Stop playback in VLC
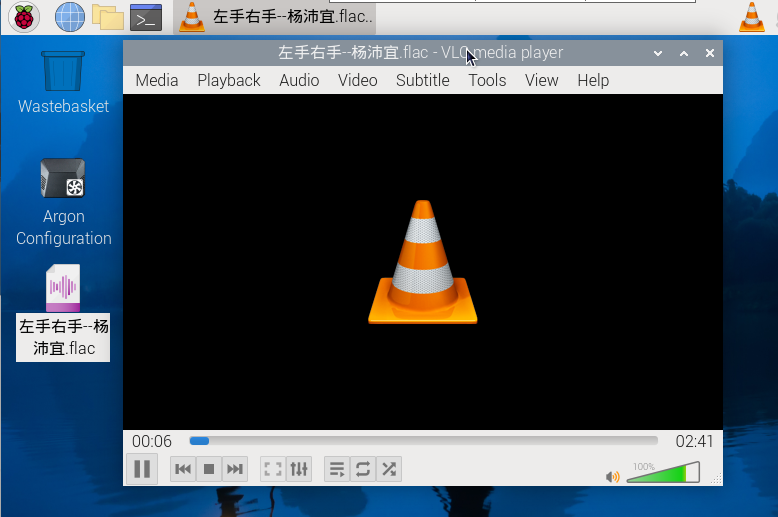The width and height of the screenshot is (778, 517). [x=209, y=469]
